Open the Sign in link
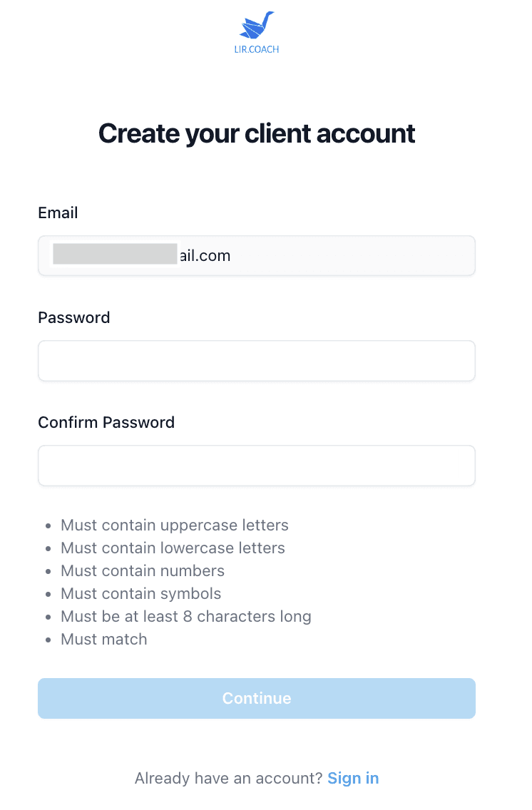The width and height of the screenshot is (532, 810). (x=353, y=778)
